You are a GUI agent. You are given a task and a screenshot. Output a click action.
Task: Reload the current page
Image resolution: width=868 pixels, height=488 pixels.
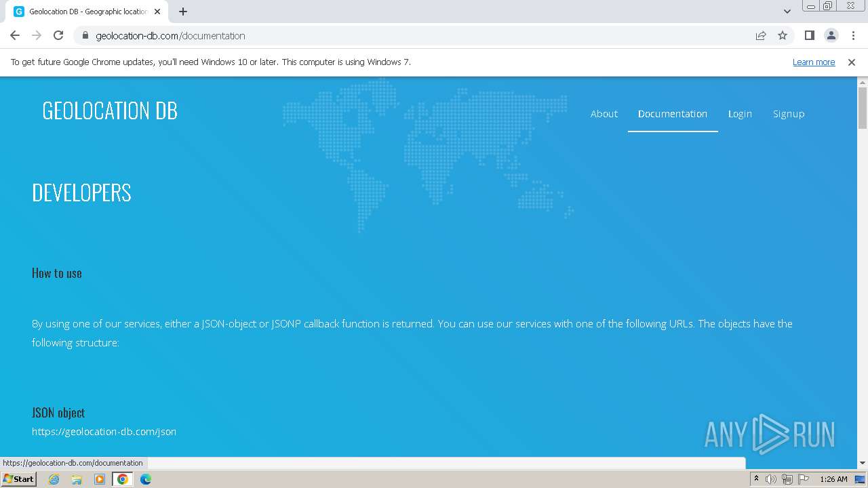58,35
